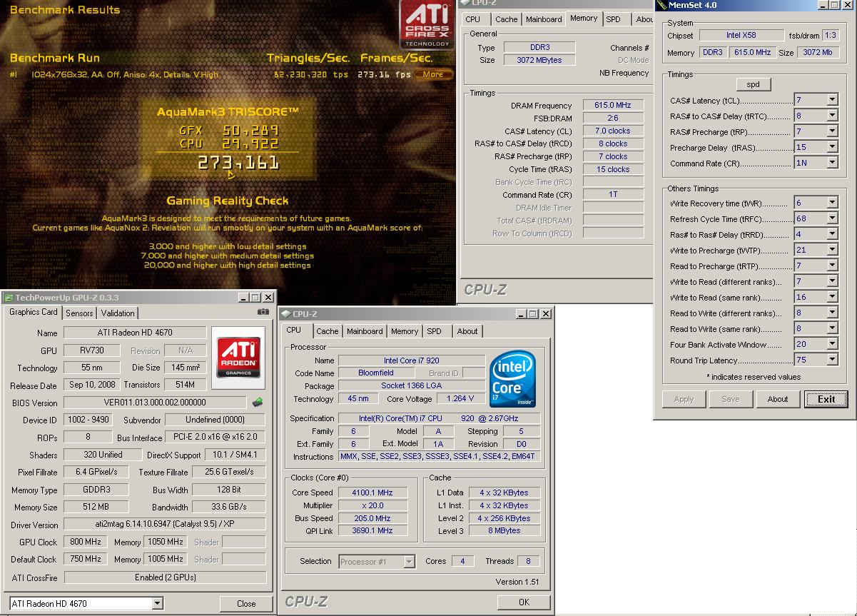Open the About tab in front CPU-Z window
857x616 pixels.
click(x=467, y=331)
